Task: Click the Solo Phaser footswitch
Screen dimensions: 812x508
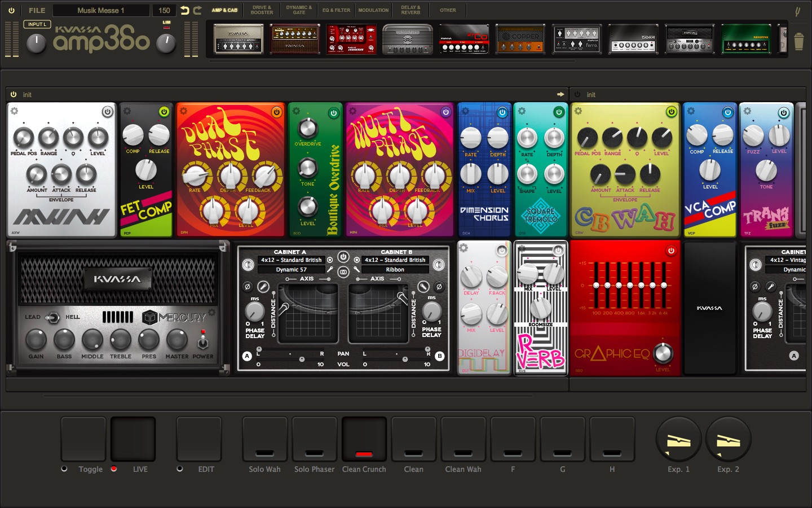Action: point(314,440)
